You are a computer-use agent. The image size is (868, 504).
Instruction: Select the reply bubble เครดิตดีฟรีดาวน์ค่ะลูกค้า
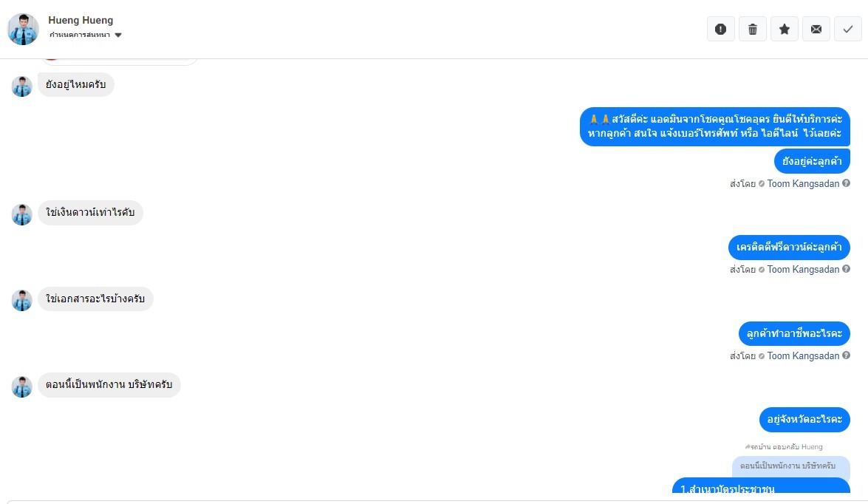pos(789,248)
